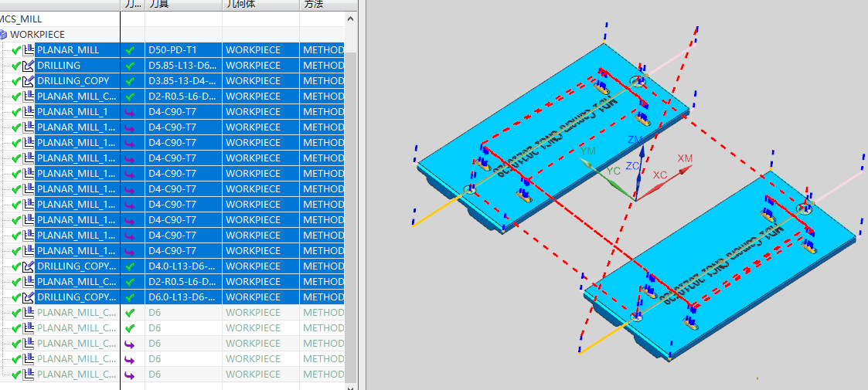Click the XM axis label in viewport
Viewport: 868px width, 390px height.
[686, 158]
